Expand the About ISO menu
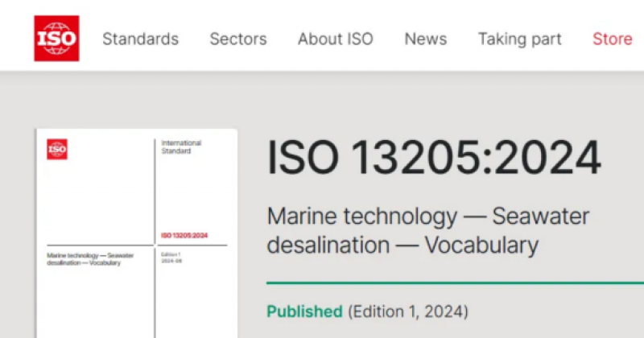The image size is (644, 338). [335, 39]
